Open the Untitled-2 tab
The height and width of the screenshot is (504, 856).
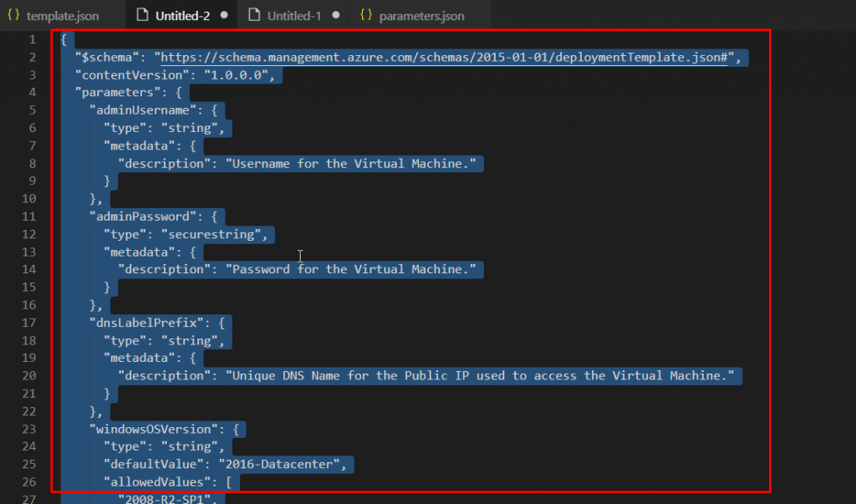[x=181, y=16]
